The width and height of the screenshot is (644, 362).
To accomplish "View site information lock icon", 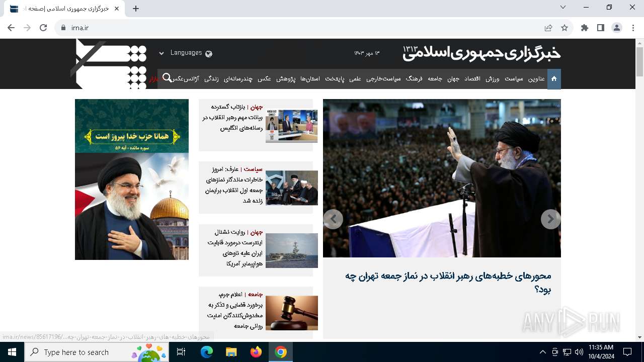I will pos(63,28).
